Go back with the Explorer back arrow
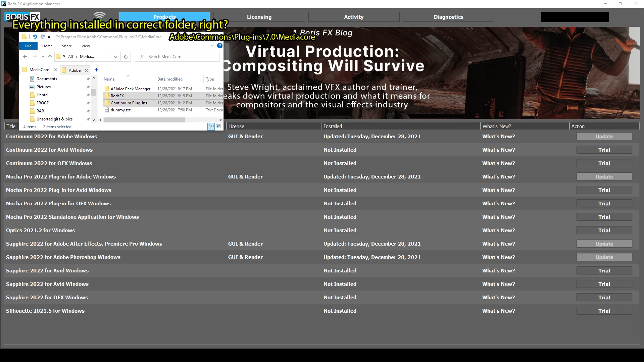Image resolution: width=644 pixels, height=362 pixels. (25, 57)
